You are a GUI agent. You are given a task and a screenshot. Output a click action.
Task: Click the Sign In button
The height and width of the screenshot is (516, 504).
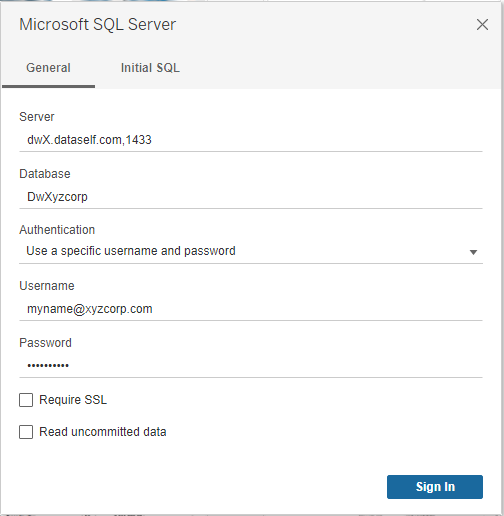click(435, 487)
